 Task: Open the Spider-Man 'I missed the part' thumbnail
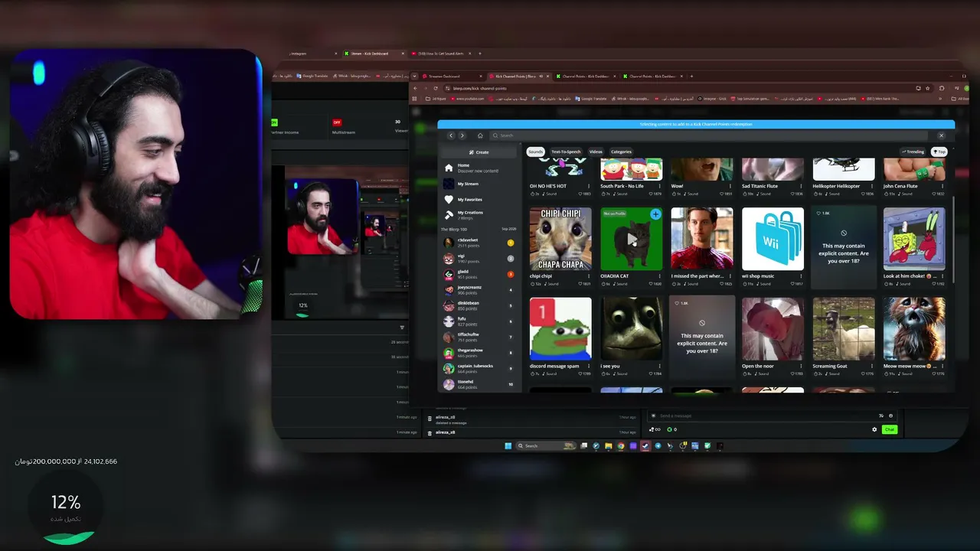click(702, 239)
